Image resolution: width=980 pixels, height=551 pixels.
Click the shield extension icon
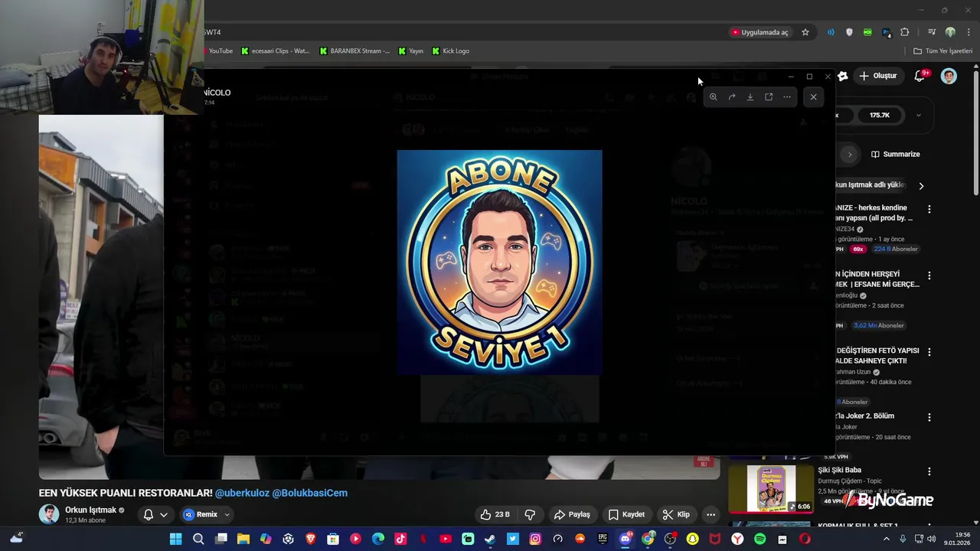849,32
